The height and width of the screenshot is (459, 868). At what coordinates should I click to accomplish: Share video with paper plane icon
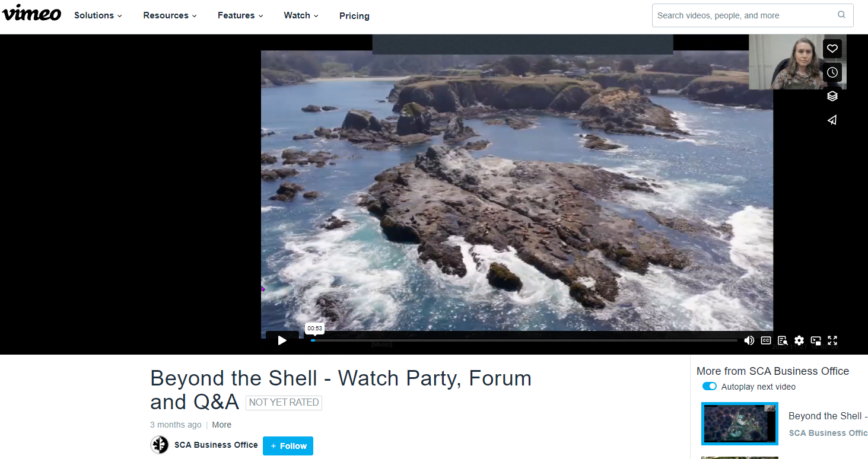[x=832, y=120]
